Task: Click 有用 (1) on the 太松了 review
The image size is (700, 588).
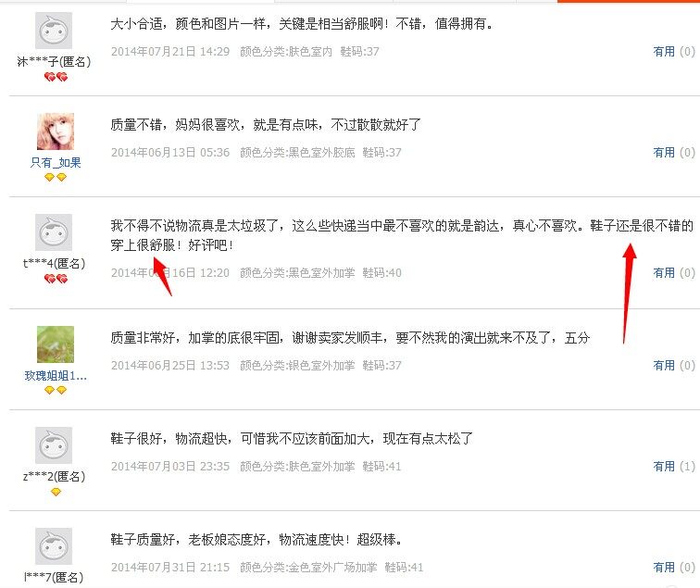Action: (x=674, y=467)
